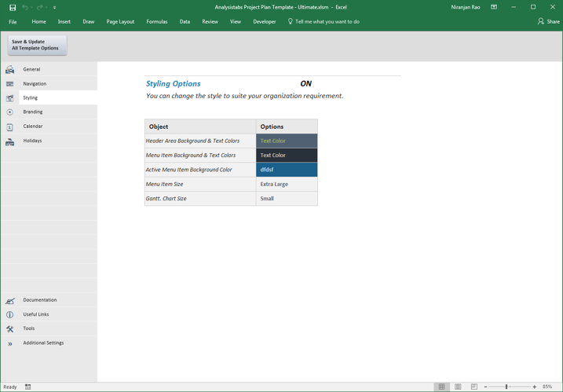Click the Documentation pen icon
Image resolution: width=563 pixels, height=392 pixels.
tap(10, 301)
